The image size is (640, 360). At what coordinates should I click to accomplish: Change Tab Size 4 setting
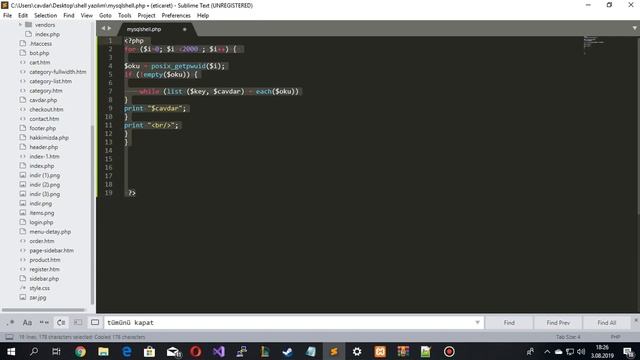tap(568, 337)
